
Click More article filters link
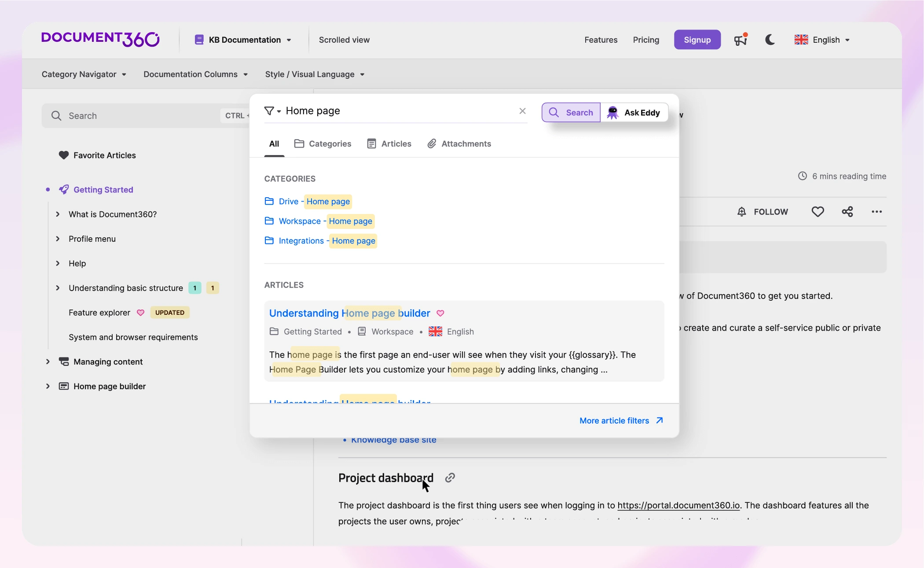[x=620, y=421]
